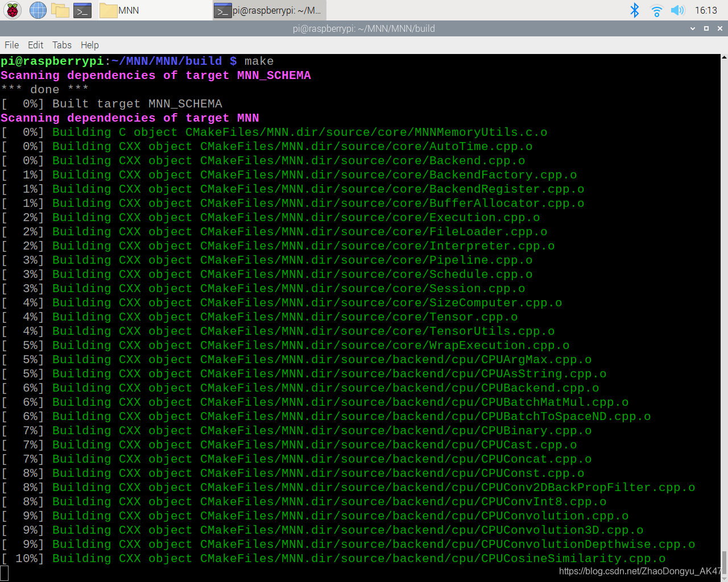Click the line containing CPUConv2DBackPropFilter.cpp.o
Screen dimensions: 728x582
point(348,488)
